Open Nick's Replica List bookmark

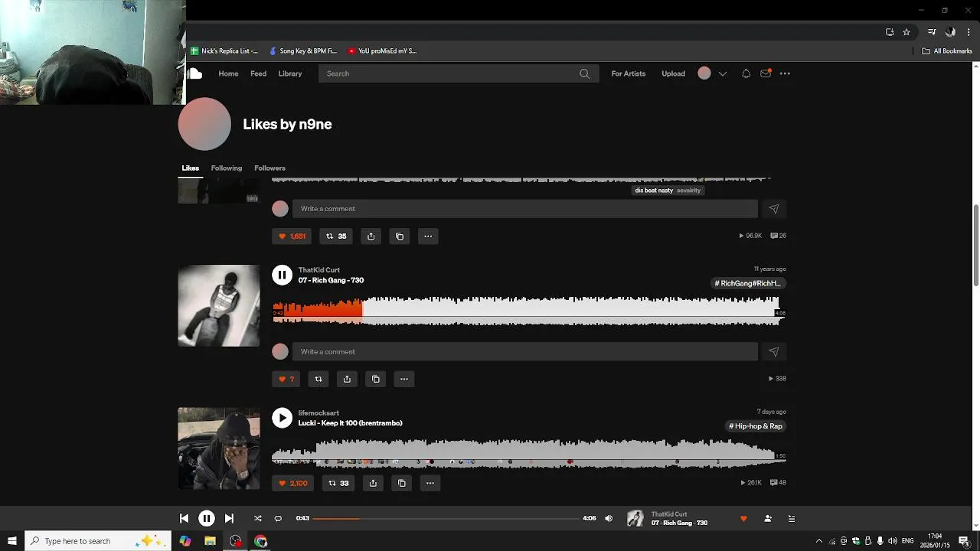(x=224, y=51)
